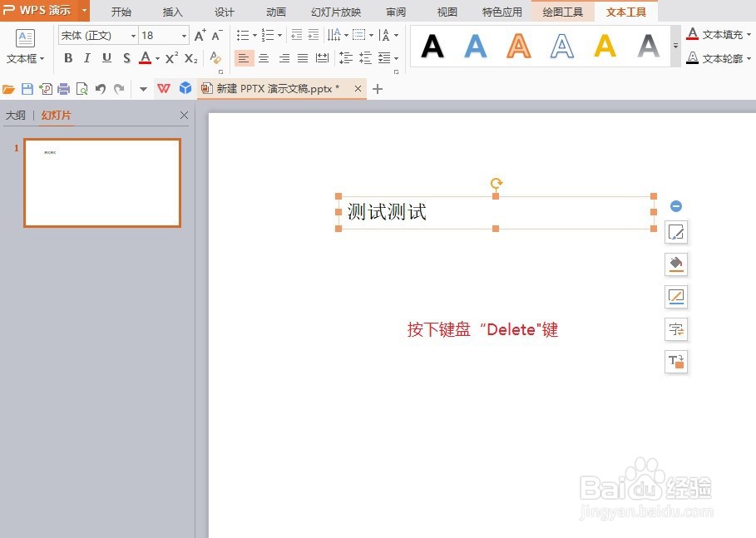Open font size dropdown
Image resolution: width=756 pixels, height=538 pixels.
coord(184,36)
